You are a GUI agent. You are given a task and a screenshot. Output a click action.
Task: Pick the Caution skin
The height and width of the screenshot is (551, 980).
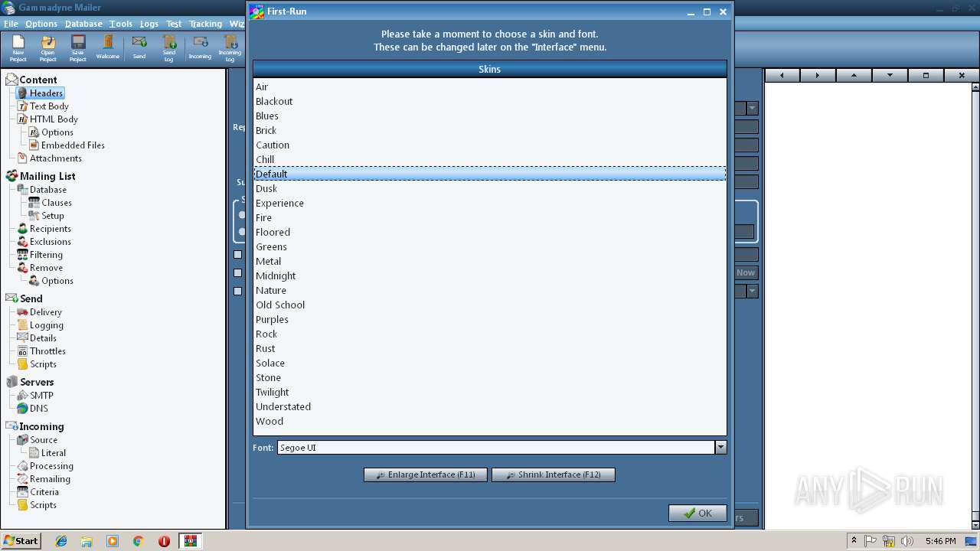coord(490,145)
